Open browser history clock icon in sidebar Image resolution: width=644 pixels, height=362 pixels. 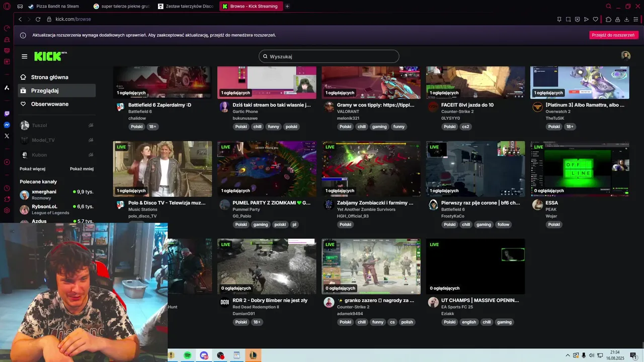(x=7, y=188)
